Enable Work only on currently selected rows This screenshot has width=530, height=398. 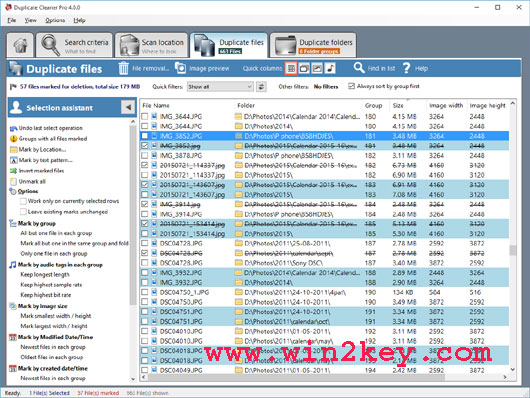pos(23,201)
